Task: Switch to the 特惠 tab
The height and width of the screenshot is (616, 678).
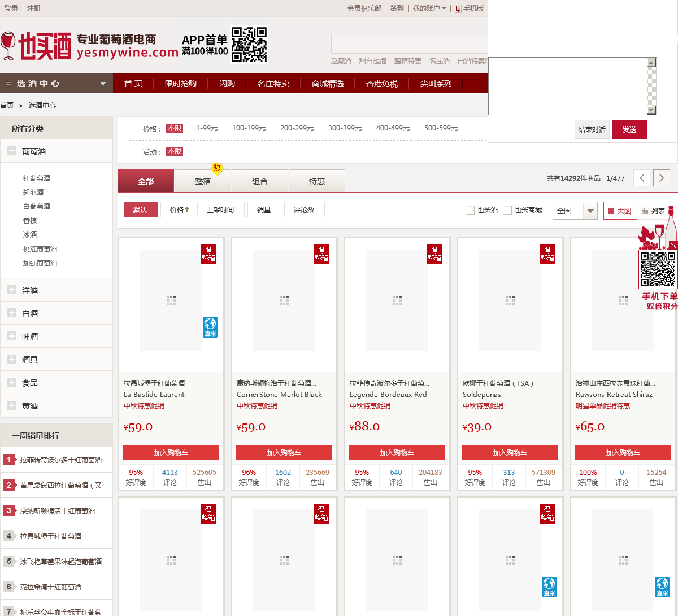Action: point(317,181)
